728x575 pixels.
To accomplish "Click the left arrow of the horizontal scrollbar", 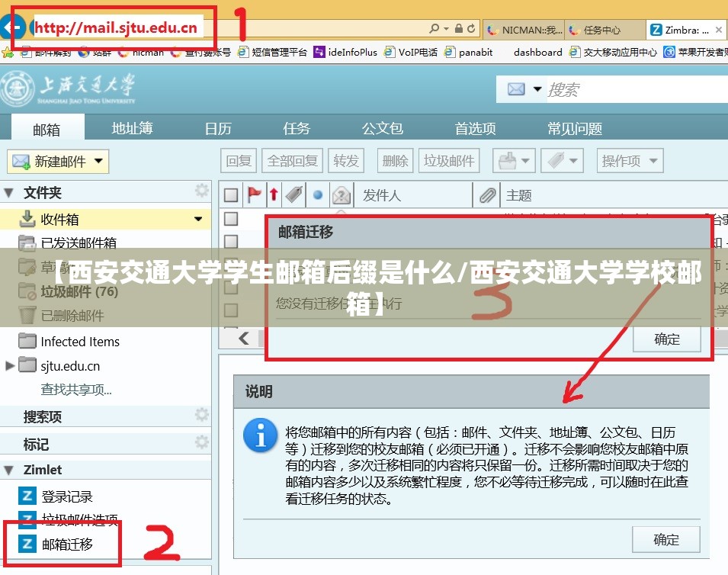I will 244,338.
